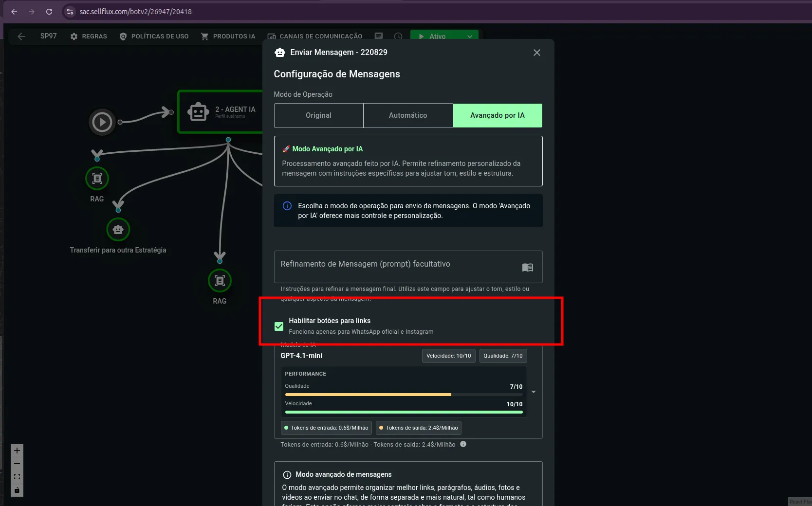Expand the GPT-4.1-mini model dropdown

[x=534, y=392]
